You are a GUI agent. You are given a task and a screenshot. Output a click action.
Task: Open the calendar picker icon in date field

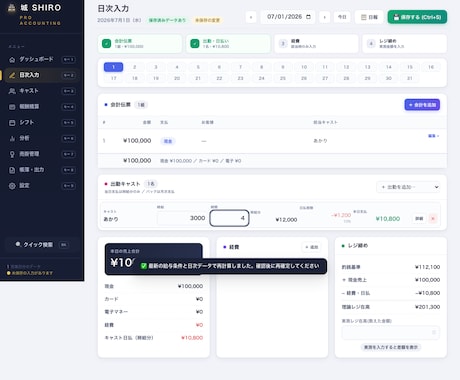click(x=308, y=17)
